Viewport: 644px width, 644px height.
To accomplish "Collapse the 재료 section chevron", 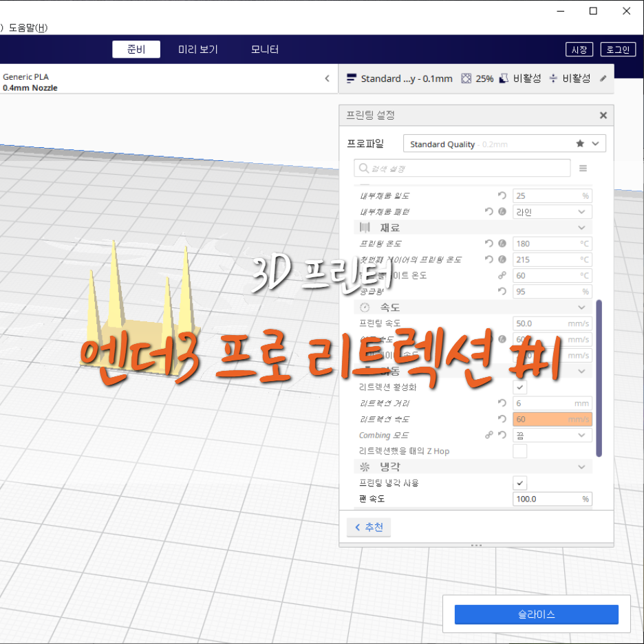I will tap(581, 228).
